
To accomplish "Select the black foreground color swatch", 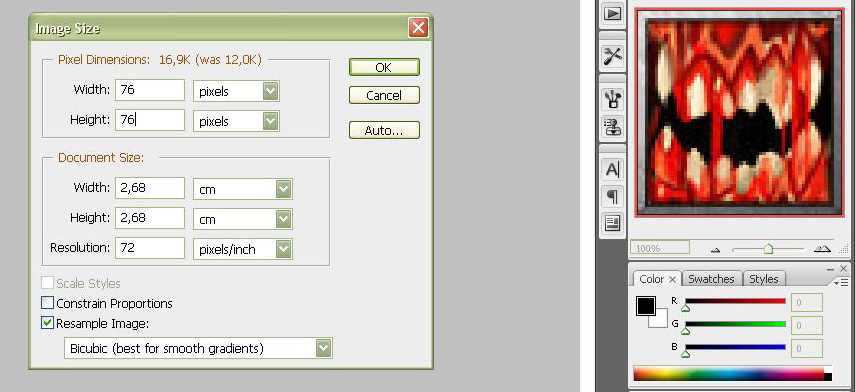I will [x=646, y=306].
